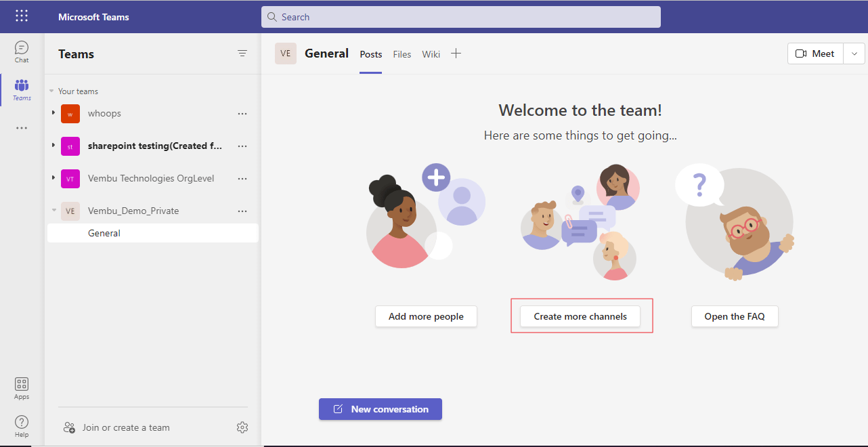Collapse the Your teams section
Viewport: 868px width, 447px height.
point(51,91)
